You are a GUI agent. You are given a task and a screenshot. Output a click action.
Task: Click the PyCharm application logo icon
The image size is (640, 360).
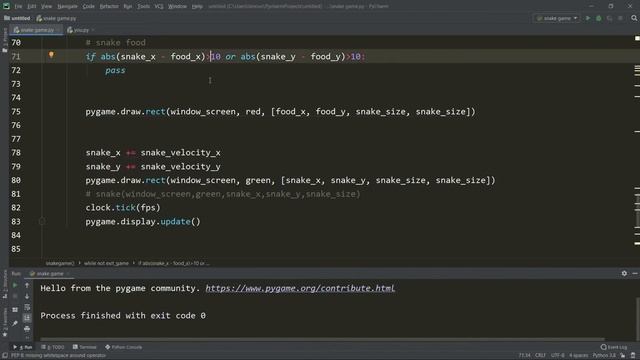click(x=6, y=6)
